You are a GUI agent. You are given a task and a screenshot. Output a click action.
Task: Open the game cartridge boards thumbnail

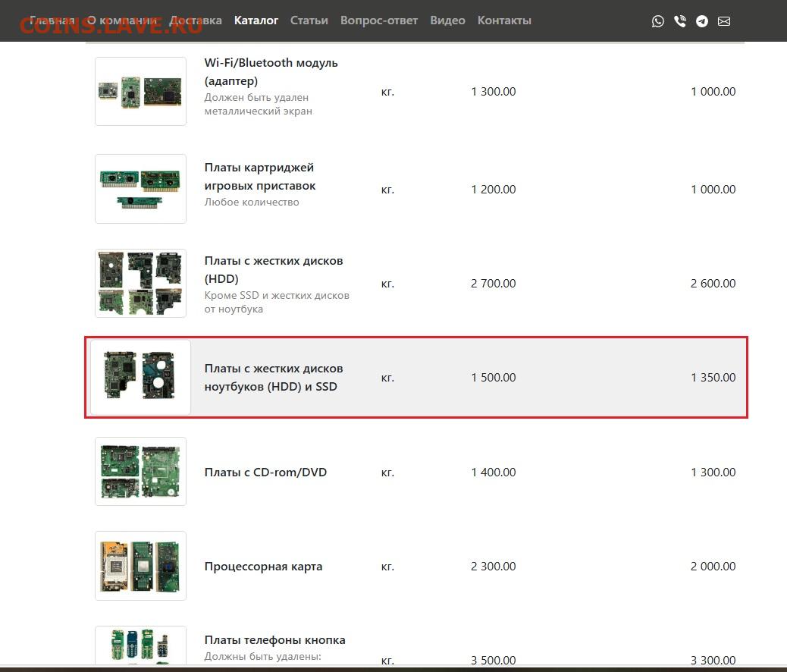click(x=140, y=189)
